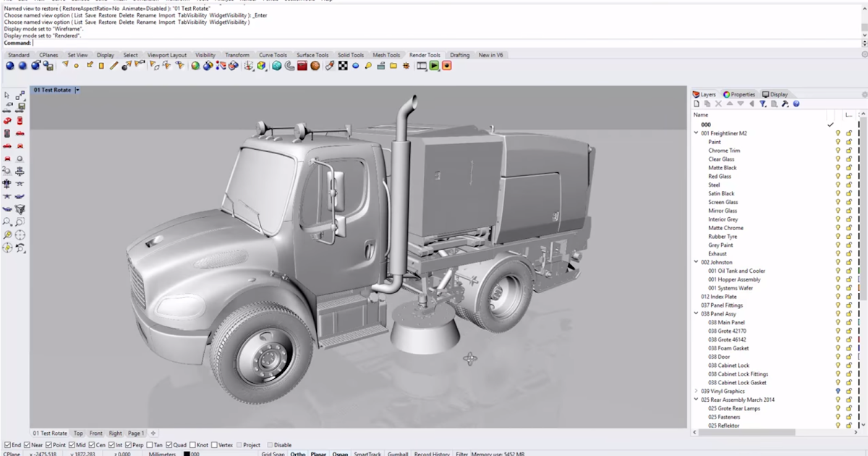Click the red box icon in Render toolbar
Screen dimensions: 868x456
pyautogui.click(x=302, y=66)
